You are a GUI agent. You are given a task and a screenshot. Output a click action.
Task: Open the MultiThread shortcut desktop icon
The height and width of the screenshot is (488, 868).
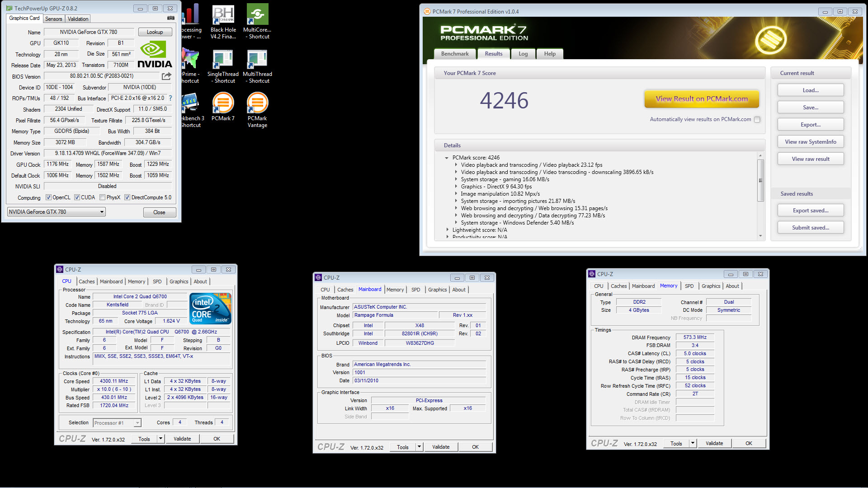[x=257, y=66]
